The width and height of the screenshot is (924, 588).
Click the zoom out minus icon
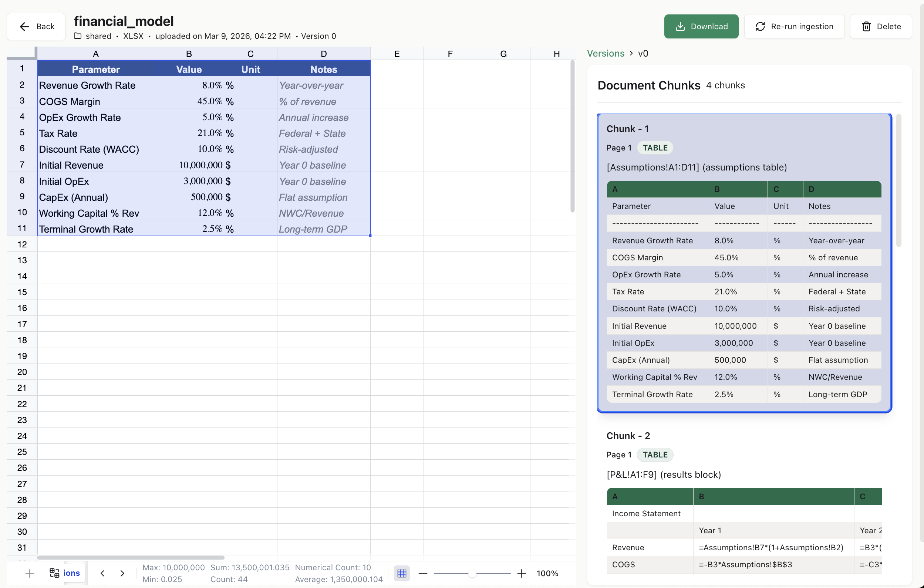[x=423, y=573]
